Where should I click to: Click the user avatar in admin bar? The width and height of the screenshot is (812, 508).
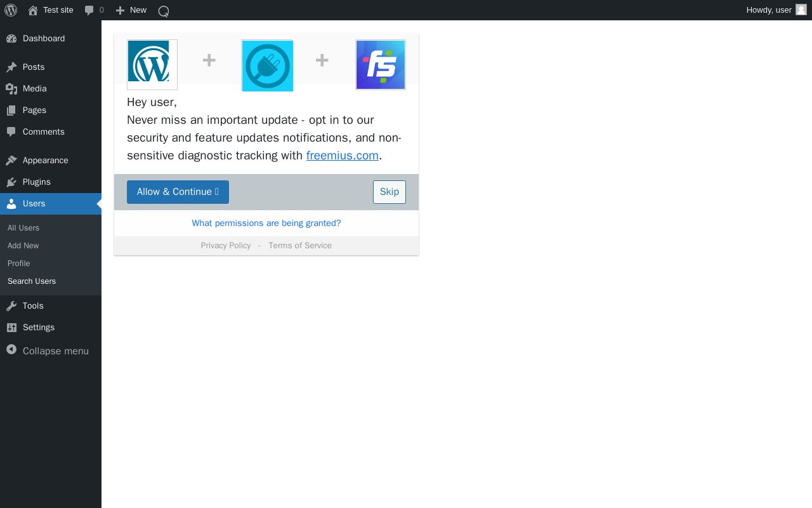(801, 10)
